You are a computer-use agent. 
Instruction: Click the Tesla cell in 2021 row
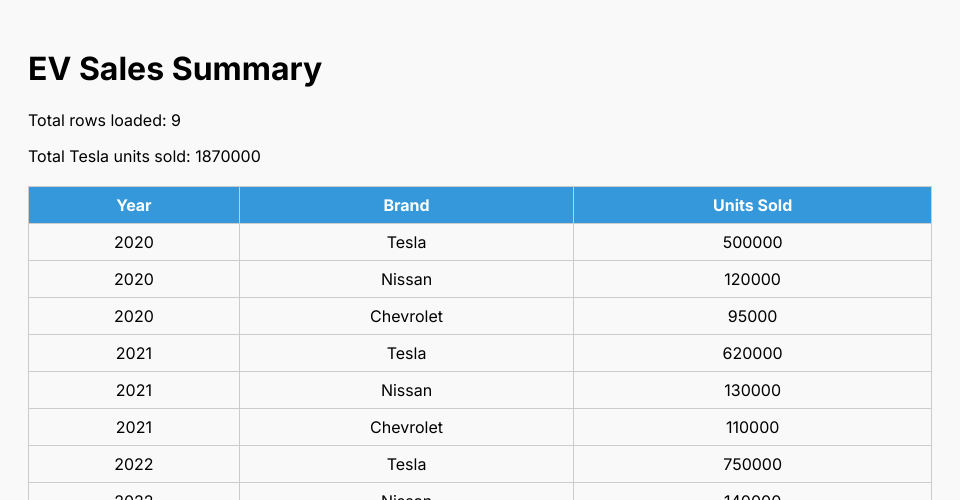pyautogui.click(x=406, y=353)
